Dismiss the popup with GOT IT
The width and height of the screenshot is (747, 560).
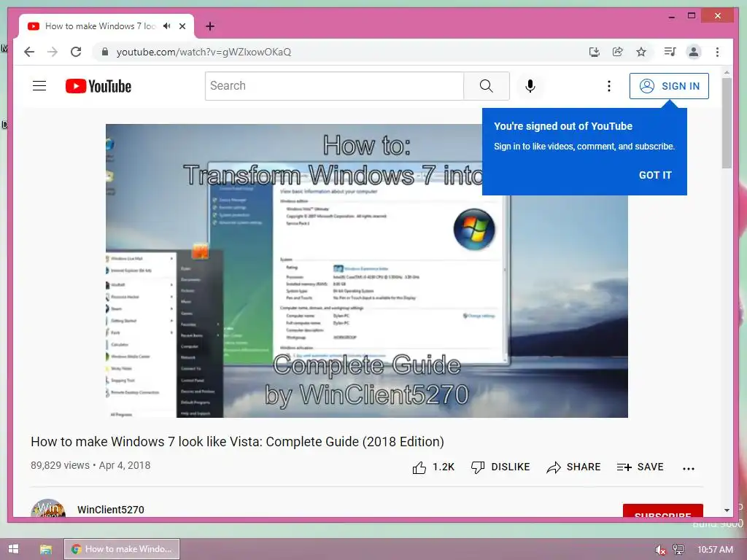[x=656, y=175]
